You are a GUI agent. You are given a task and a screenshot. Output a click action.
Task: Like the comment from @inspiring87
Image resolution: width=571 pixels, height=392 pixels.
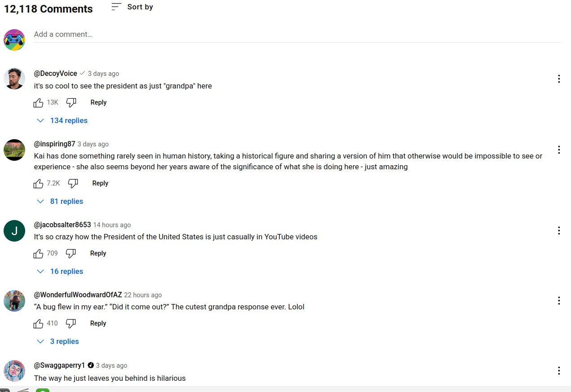pos(39,183)
